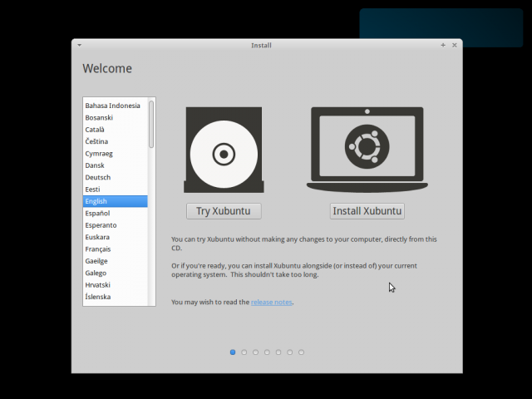Select Dansk language

[x=116, y=165]
